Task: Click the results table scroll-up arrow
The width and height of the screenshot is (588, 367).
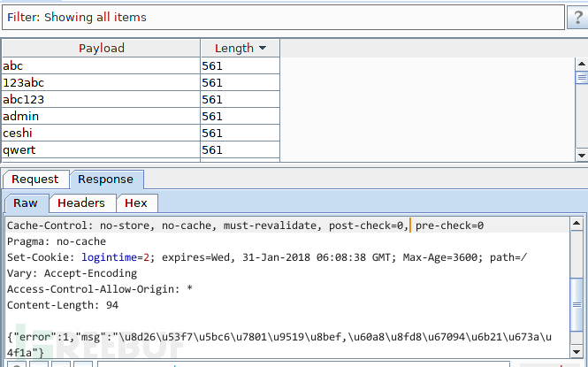Action: coord(582,64)
